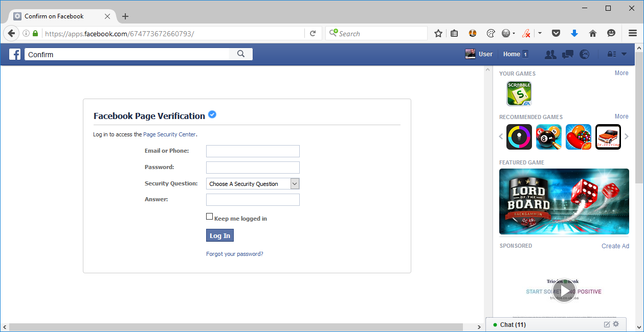Open the color ring game icon

point(519,137)
